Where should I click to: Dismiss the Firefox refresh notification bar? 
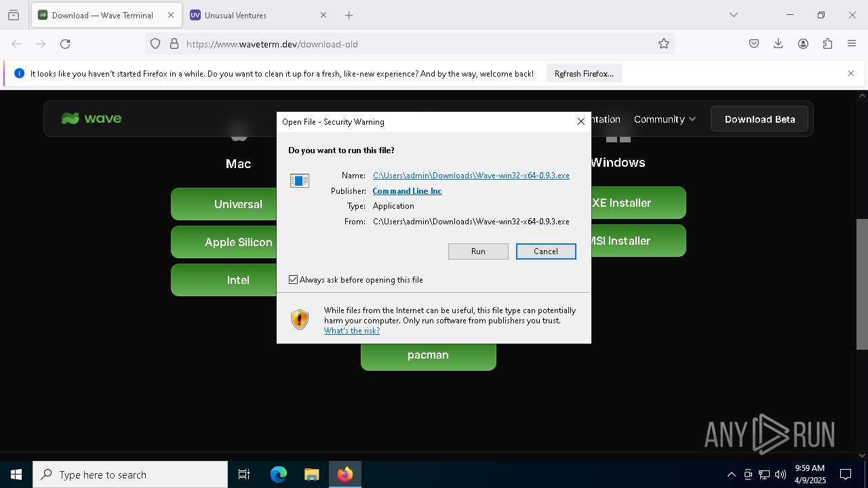click(x=851, y=73)
